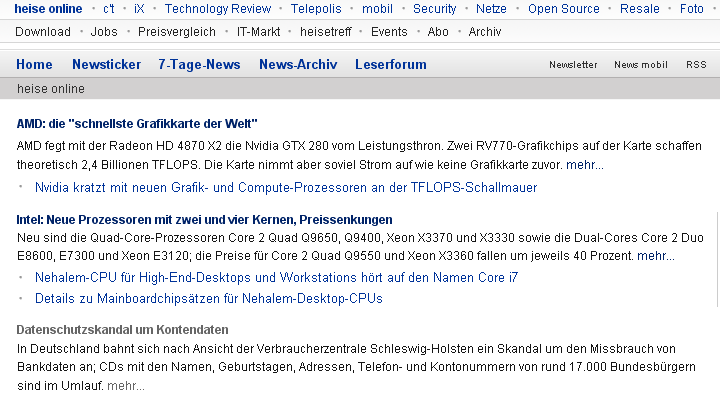Click the Intel teaser text about Quad-Core-Prozessoren
This screenshot has height=407, width=720.
360,247
